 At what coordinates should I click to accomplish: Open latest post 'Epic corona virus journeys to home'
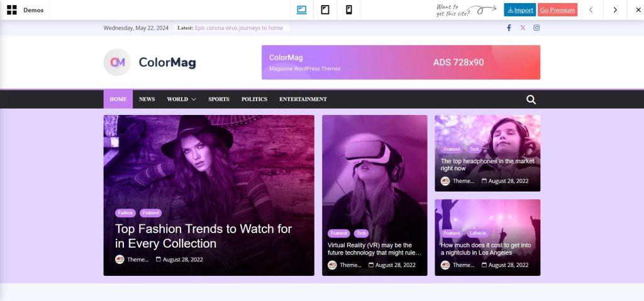pos(238,28)
